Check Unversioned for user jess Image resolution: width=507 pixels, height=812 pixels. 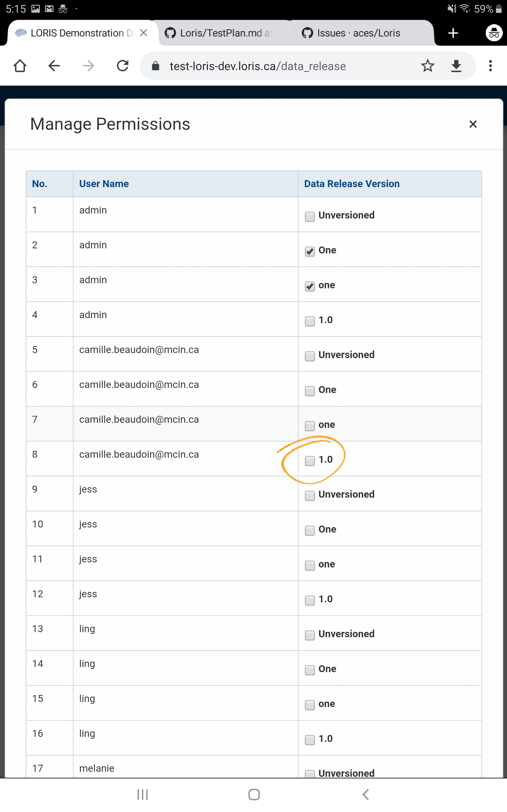[309, 495]
